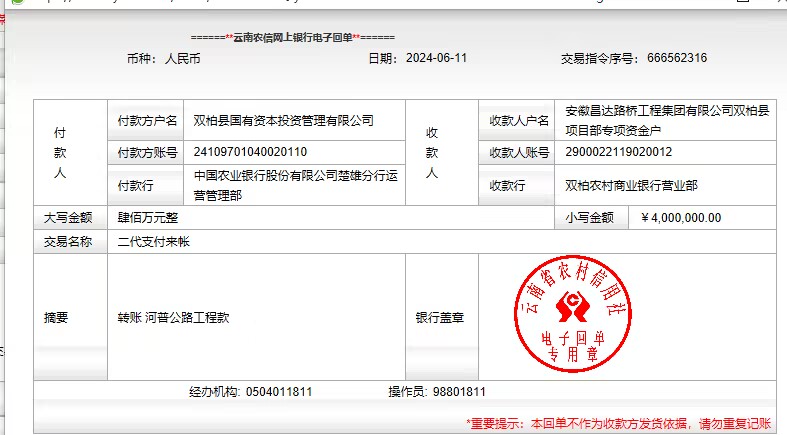Image resolution: width=787 pixels, height=435 pixels.
Task: Select handling institution number 0504011811
Action: (278, 391)
